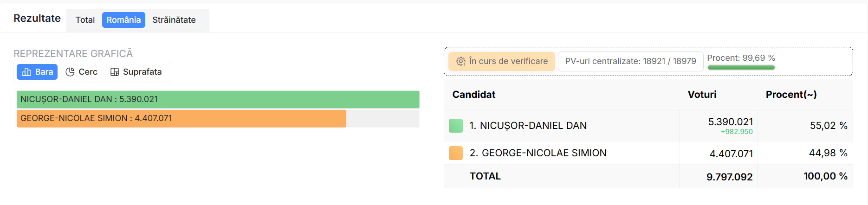Viewport: 868px width, 205px height.
Task: Click the green swatch for Nicușor-Daniel Dan
Action: pos(456,126)
